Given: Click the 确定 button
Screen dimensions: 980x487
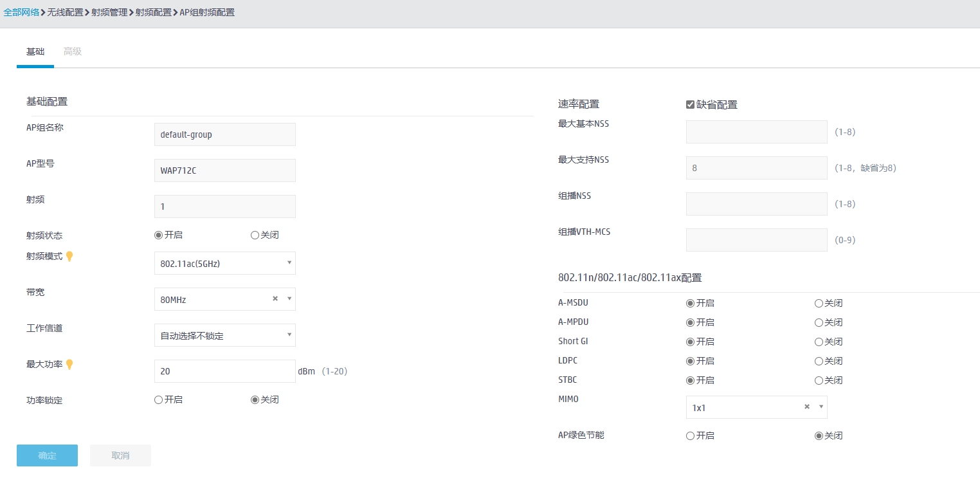Looking at the screenshot, I should tap(47, 455).
